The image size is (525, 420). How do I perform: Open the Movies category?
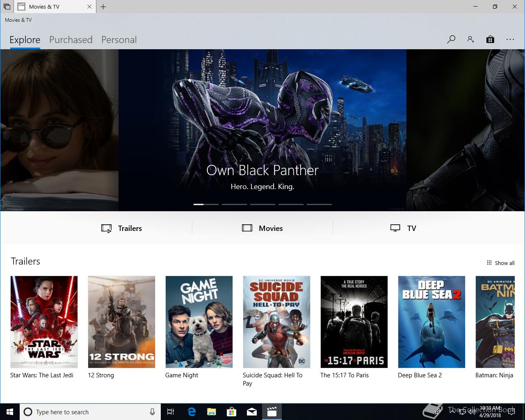click(x=262, y=228)
